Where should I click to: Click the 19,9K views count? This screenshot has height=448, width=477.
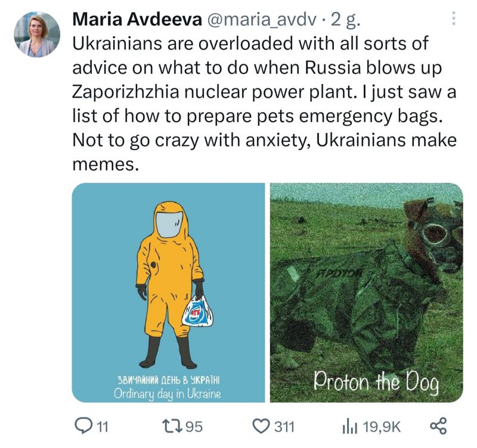coord(382,427)
